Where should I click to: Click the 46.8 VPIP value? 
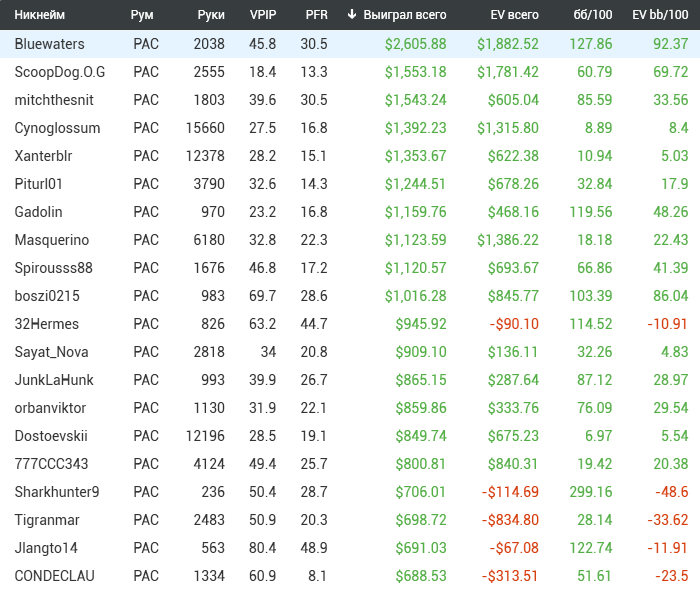click(262, 268)
